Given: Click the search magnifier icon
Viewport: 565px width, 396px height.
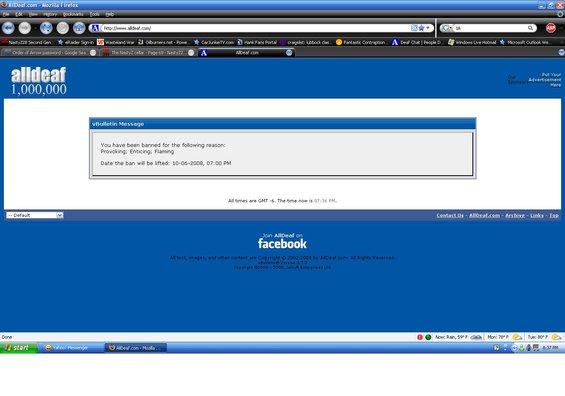Looking at the screenshot, I should [x=530, y=28].
